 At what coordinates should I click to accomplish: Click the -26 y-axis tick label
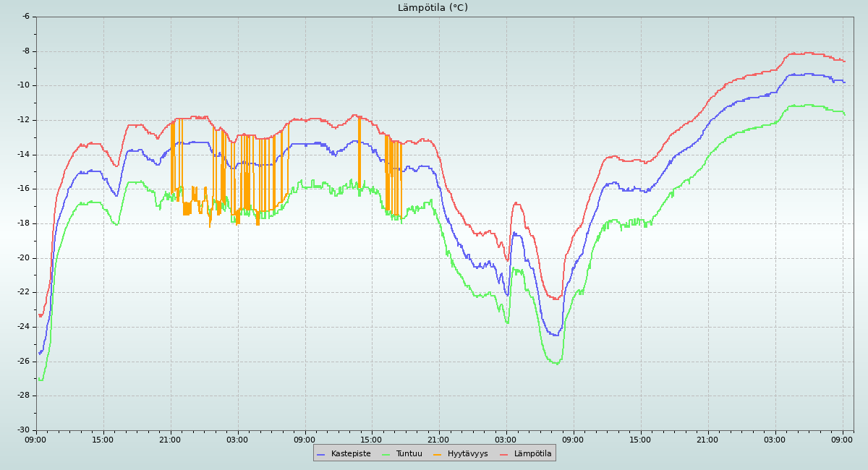22,362
